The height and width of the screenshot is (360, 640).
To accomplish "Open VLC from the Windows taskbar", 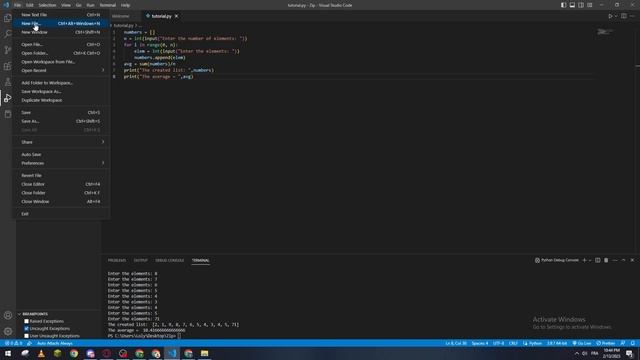I will pos(41,353).
